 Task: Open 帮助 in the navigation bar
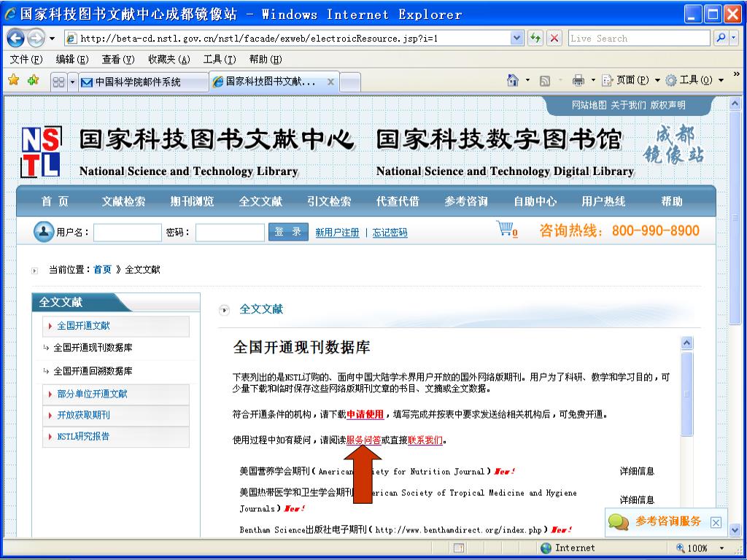pos(672,201)
